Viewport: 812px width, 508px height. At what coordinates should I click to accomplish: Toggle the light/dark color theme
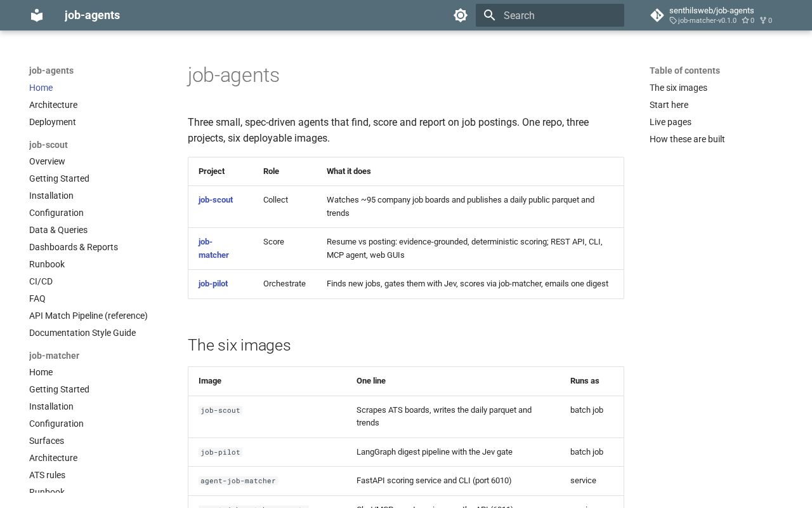click(x=461, y=15)
